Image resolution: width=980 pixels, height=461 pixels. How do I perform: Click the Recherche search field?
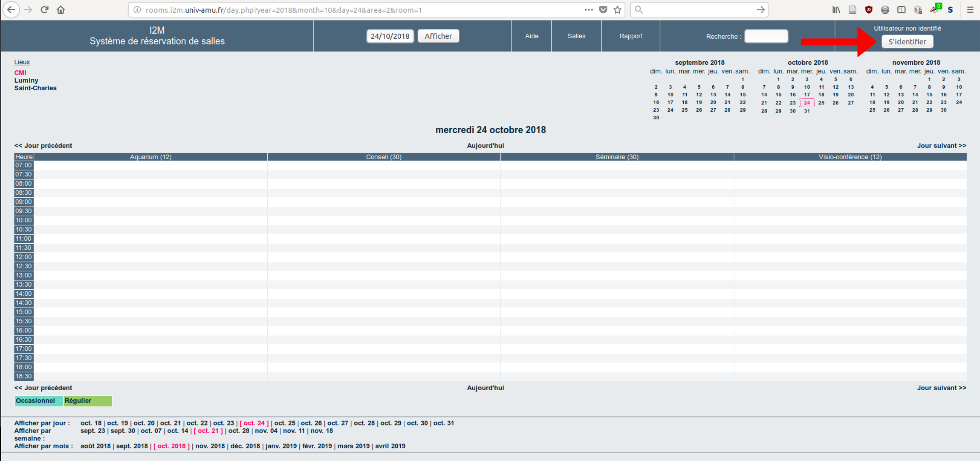click(x=766, y=36)
